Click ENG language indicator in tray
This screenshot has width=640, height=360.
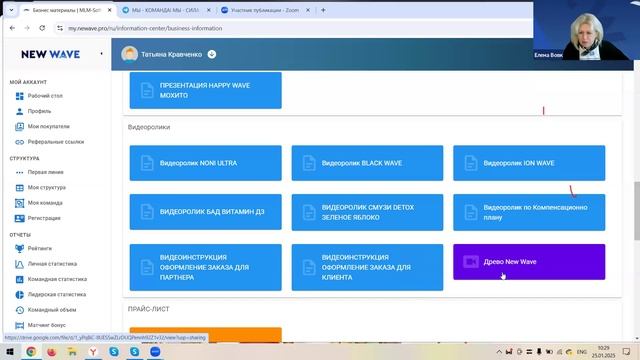[x=582, y=352]
